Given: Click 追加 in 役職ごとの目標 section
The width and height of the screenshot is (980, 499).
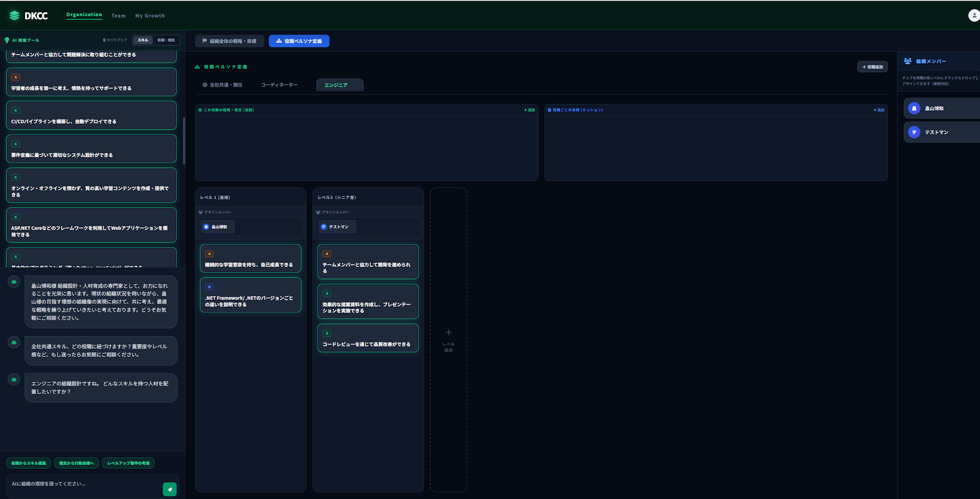Looking at the screenshot, I should [x=879, y=110].
